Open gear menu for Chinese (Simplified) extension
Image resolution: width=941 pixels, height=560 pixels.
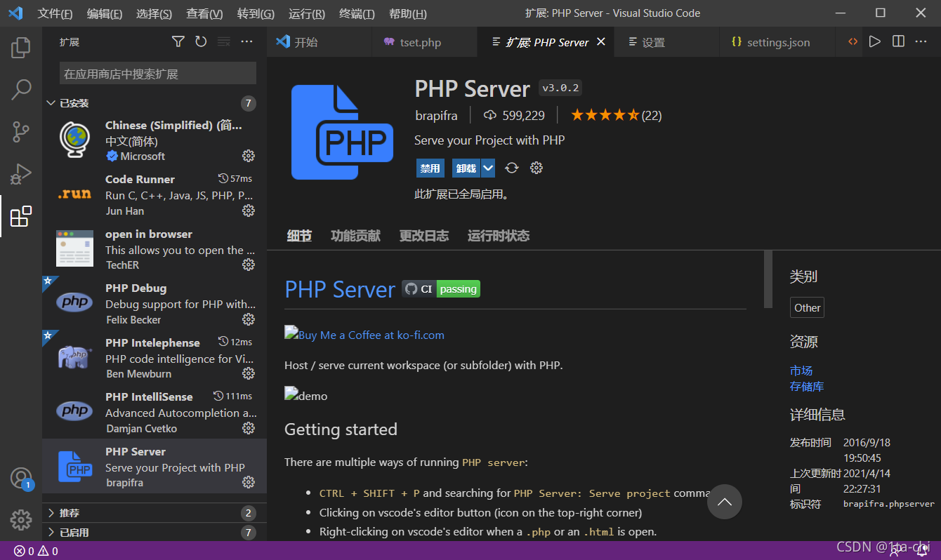pyautogui.click(x=249, y=156)
